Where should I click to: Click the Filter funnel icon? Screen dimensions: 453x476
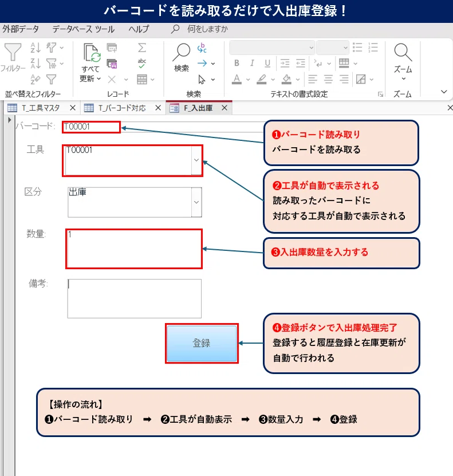[x=13, y=52]
